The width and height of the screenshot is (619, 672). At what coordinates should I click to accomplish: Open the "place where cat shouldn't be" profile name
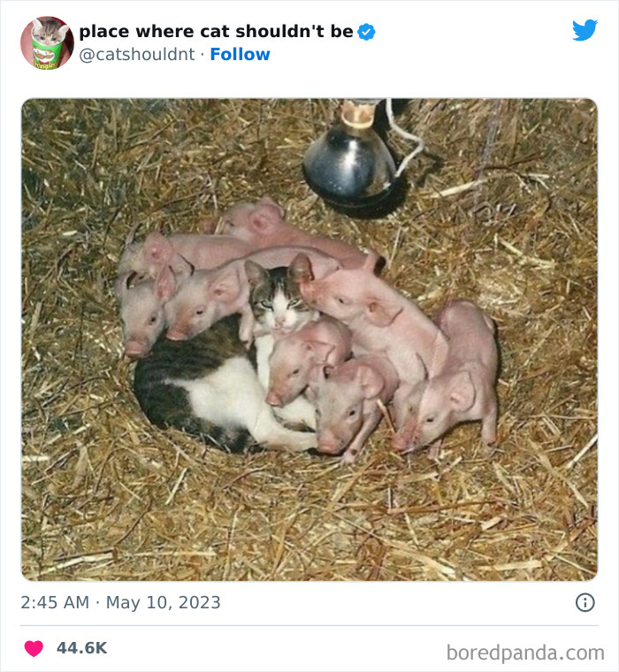(x=216, y=32)
